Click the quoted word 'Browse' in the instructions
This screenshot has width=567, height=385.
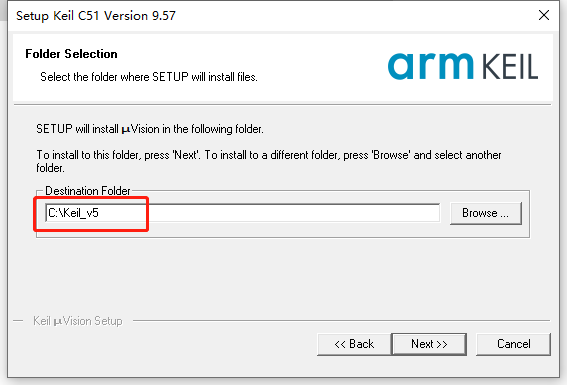[x=391, y=155]
